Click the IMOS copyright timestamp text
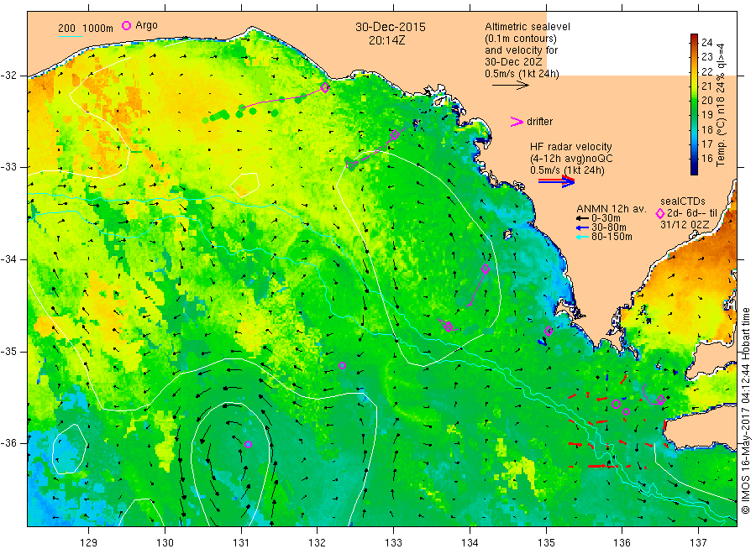The image size is (756, 554). tap(746, 411)
